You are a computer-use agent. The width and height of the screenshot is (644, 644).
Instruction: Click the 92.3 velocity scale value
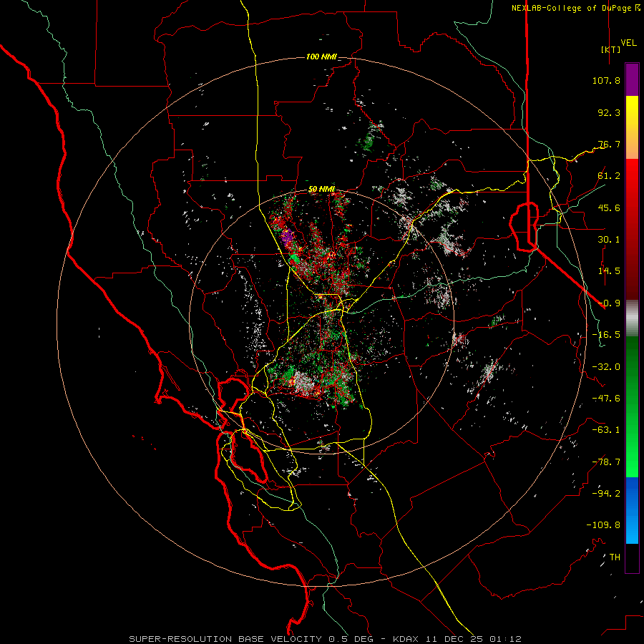click(x=609, y=112)
